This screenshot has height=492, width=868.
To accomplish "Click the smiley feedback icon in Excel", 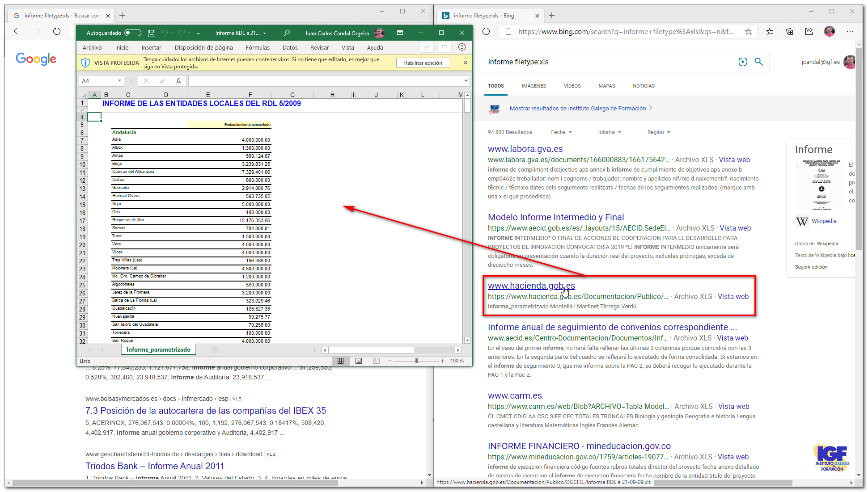I will tap(462, 47).
